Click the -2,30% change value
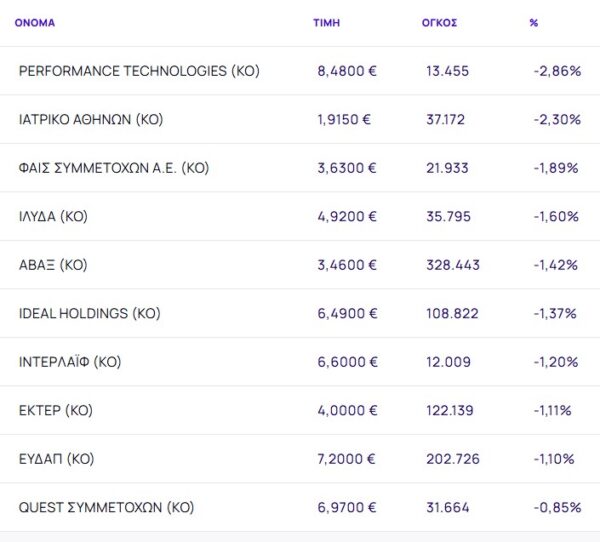600x542 pixels. (x=557, y=119)
